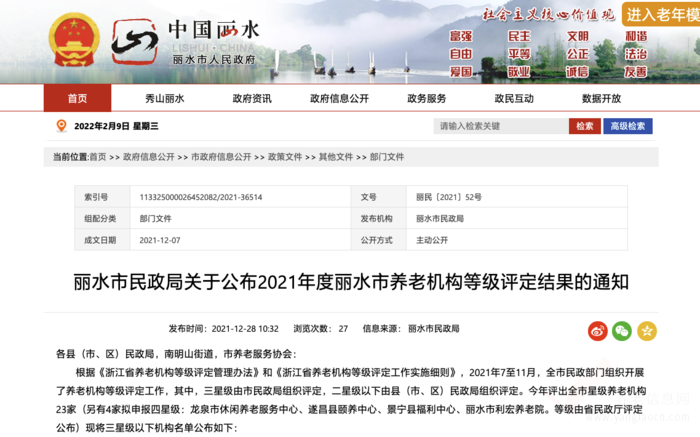
Task: Click 首页 in the breadcrumb
Action: (97, 157)
